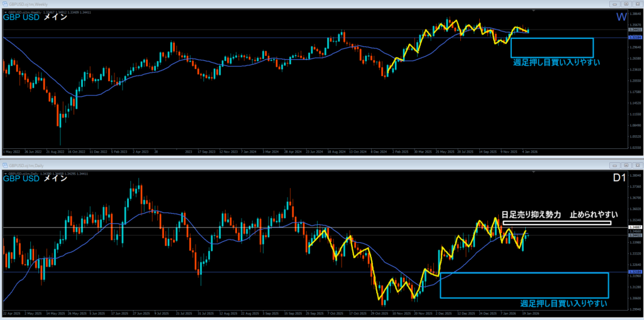The width and height of the screenshot is (644, 320).
Task: Click the 1.32184 price tag on the Daily axis
Action: 635,272
